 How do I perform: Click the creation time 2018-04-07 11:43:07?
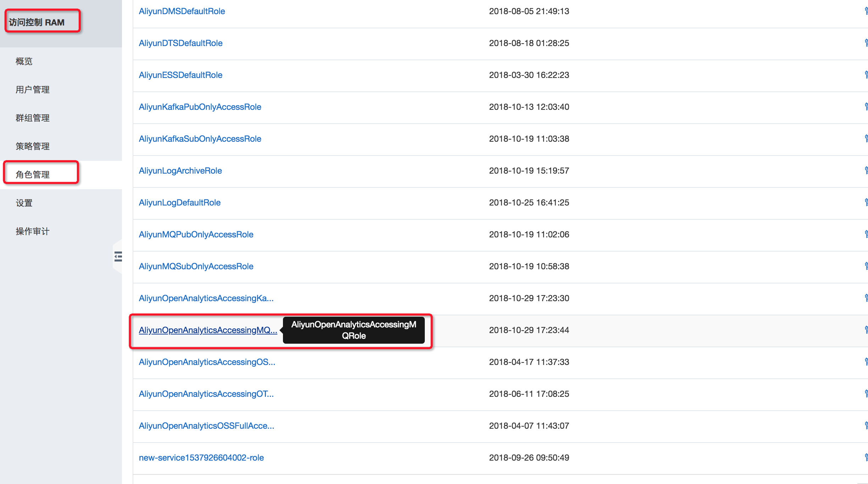[529, 426]
